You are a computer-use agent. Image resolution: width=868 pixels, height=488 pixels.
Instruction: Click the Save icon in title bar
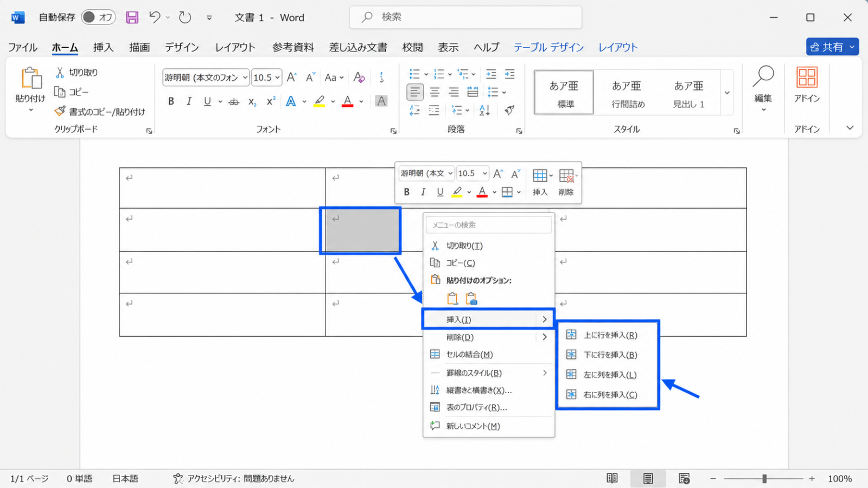[132, 17]
